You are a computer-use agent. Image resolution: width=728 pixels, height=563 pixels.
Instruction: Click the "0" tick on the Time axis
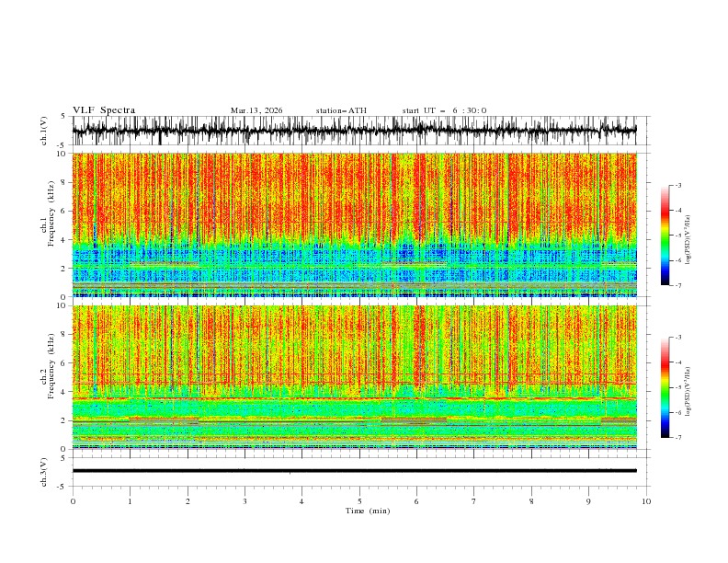73,501
